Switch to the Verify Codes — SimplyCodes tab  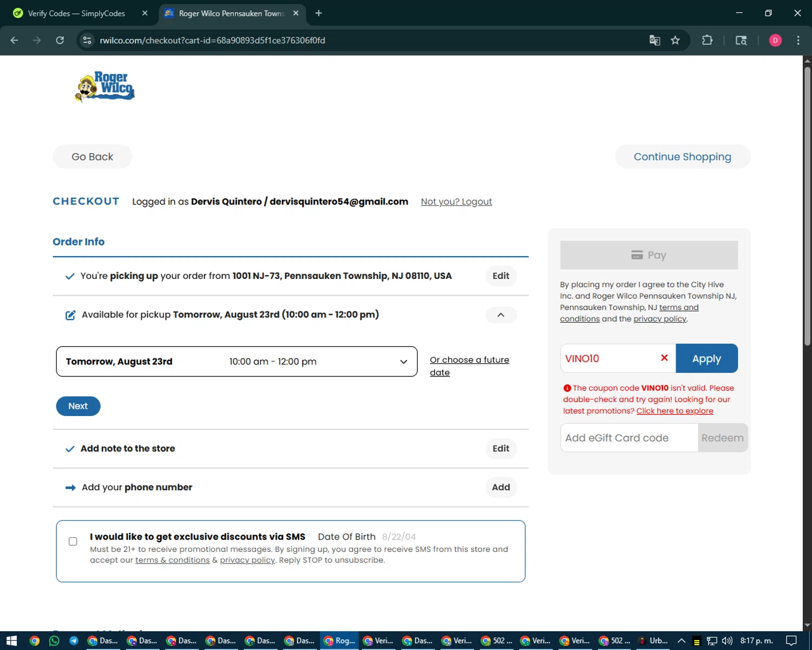(76, 13)
